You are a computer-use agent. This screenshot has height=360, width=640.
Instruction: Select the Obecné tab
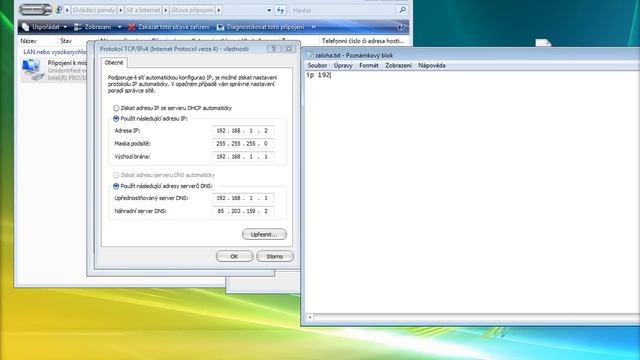tap(114, 62)
